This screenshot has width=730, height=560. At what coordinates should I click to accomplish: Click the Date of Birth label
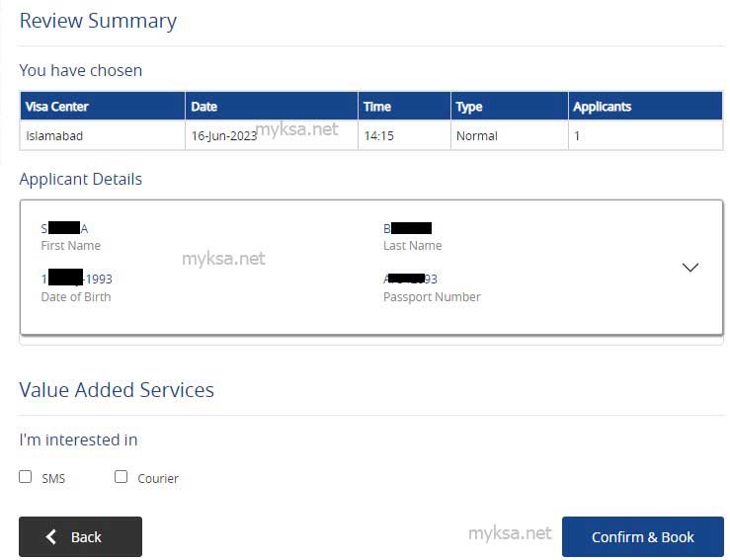76,297
